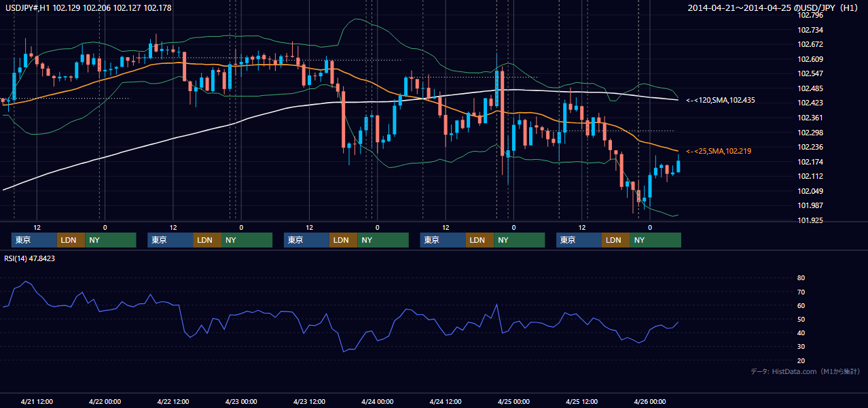Click RSI scale value 20

801,360
